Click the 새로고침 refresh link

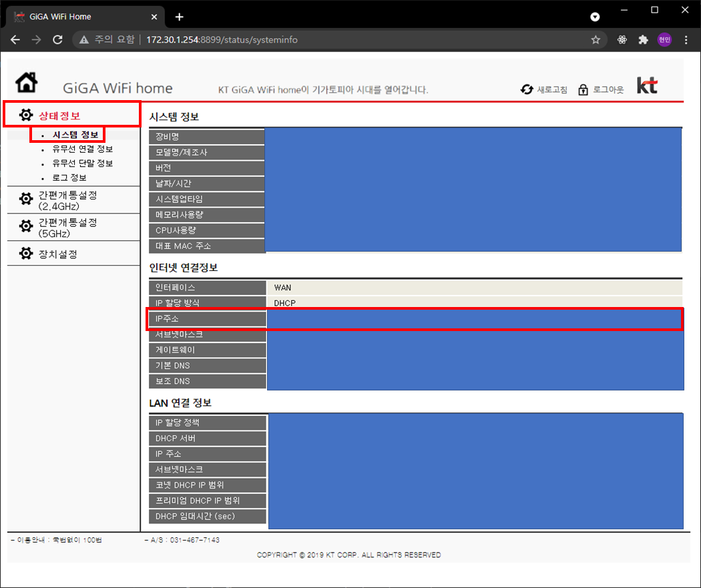click(551, 90)
